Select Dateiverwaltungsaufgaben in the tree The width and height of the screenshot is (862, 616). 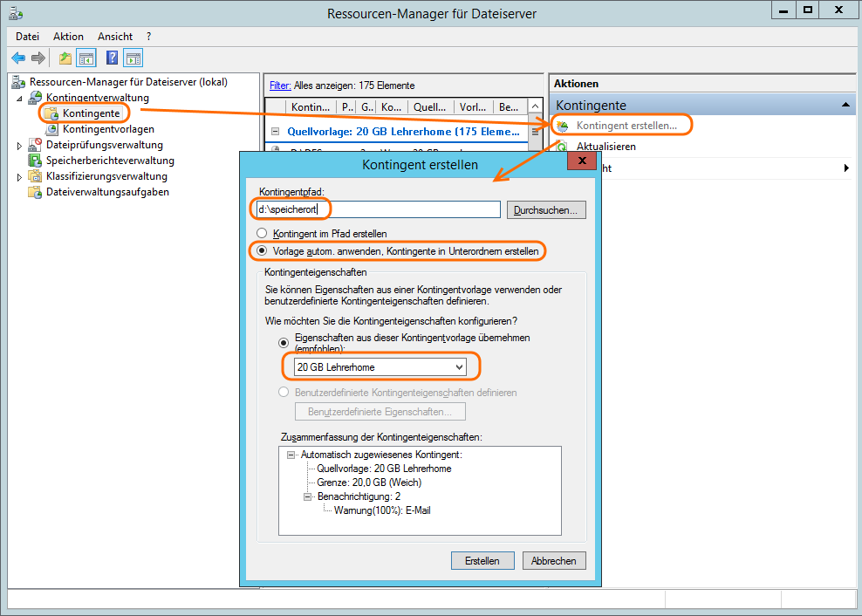click(107, 192)
